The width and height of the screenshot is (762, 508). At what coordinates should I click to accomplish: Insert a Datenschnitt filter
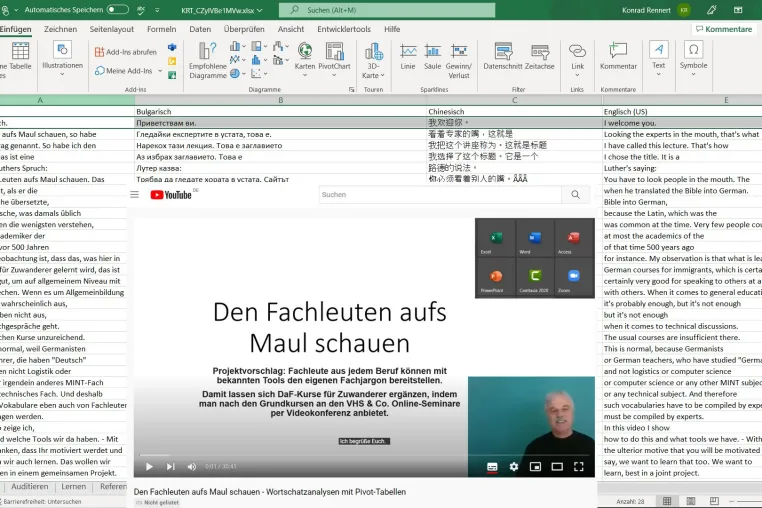502,56
